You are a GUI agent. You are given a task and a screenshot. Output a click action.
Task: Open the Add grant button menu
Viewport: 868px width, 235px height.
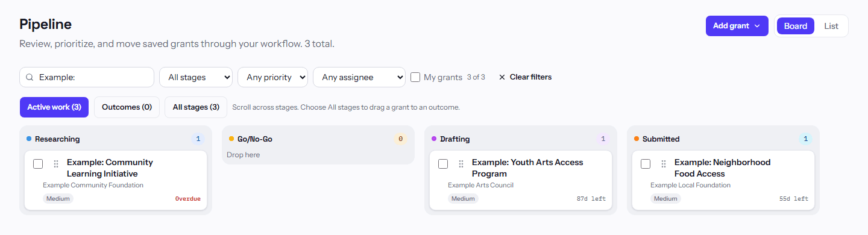tap(737, 26)
